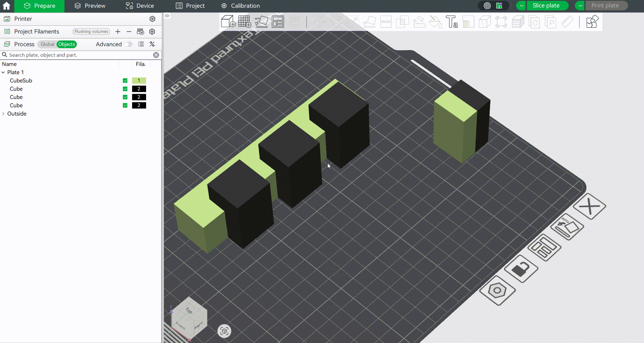Click the plate lock icon
This screenshot has width=644, height=343.
521,269
